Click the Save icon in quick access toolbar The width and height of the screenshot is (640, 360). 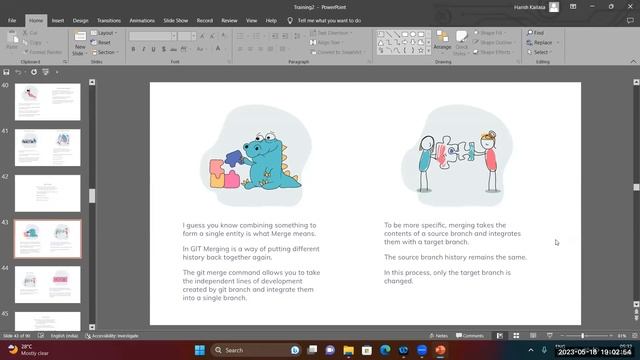[x=6, y=72]
